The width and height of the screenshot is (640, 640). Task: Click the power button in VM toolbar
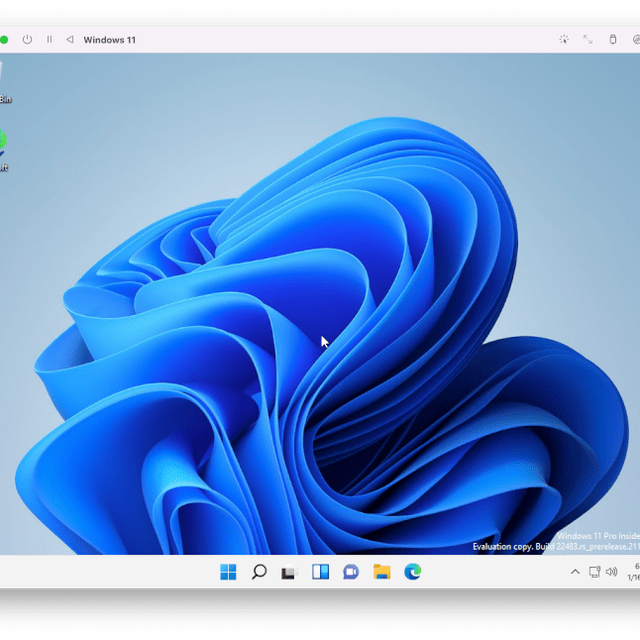coord(27,40)
